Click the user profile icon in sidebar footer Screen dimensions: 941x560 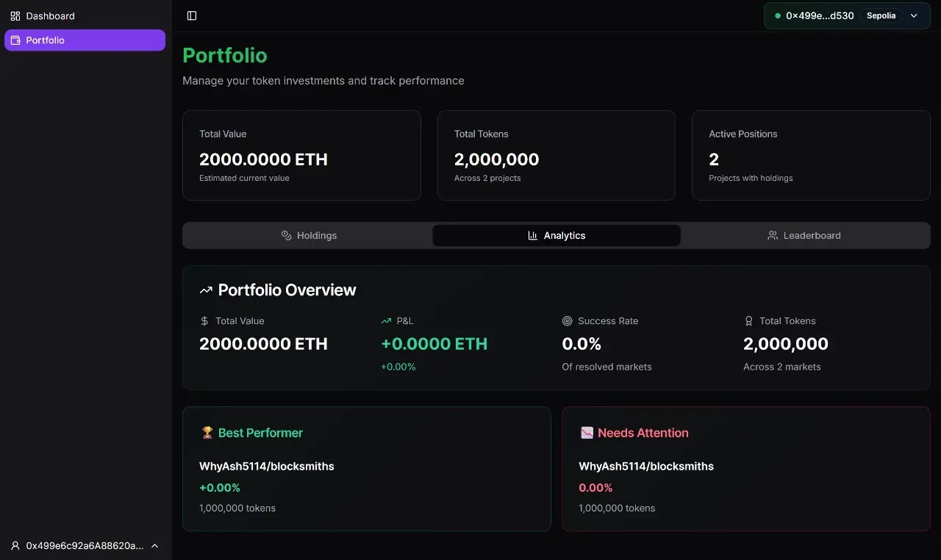pos(15,546)
